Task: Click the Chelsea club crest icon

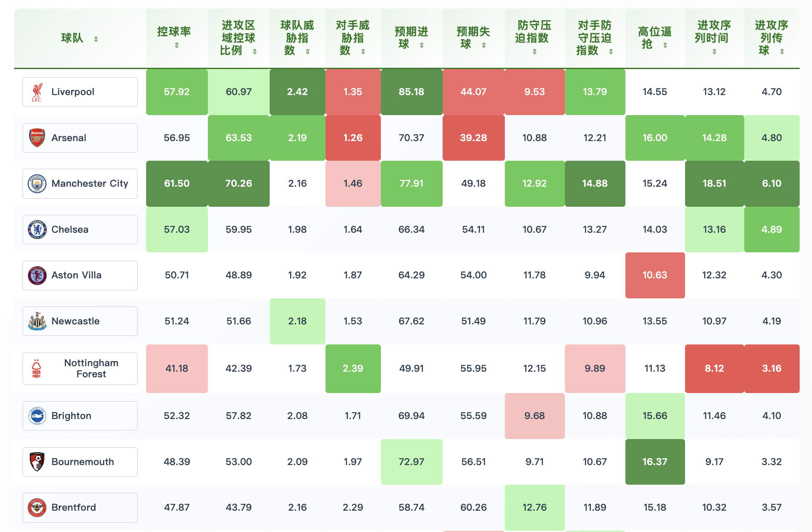Action: click(37, 230)
